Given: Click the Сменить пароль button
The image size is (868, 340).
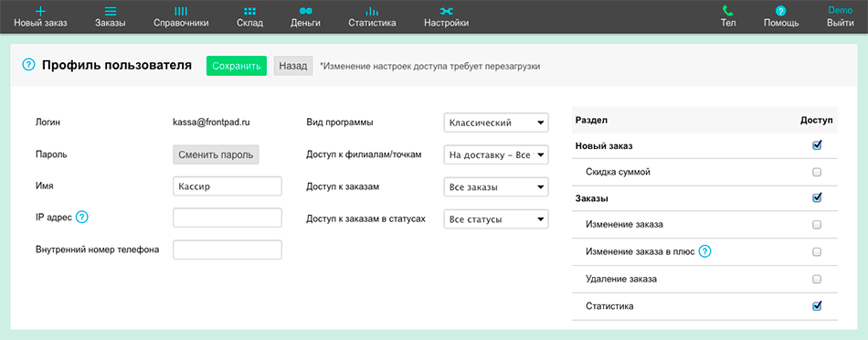Looking at the screenshot, I should tap(216, 154).
